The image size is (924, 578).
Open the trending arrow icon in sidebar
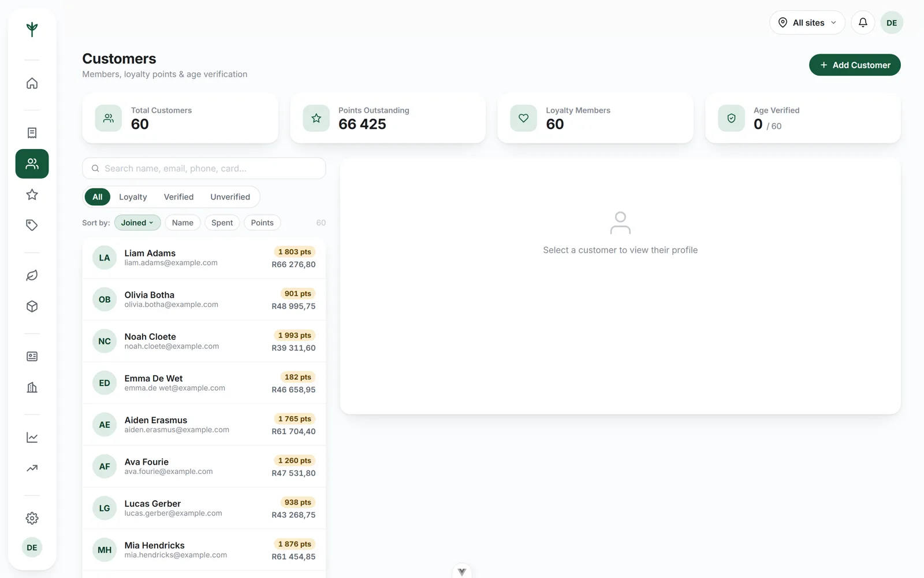[x=32, y=468]
